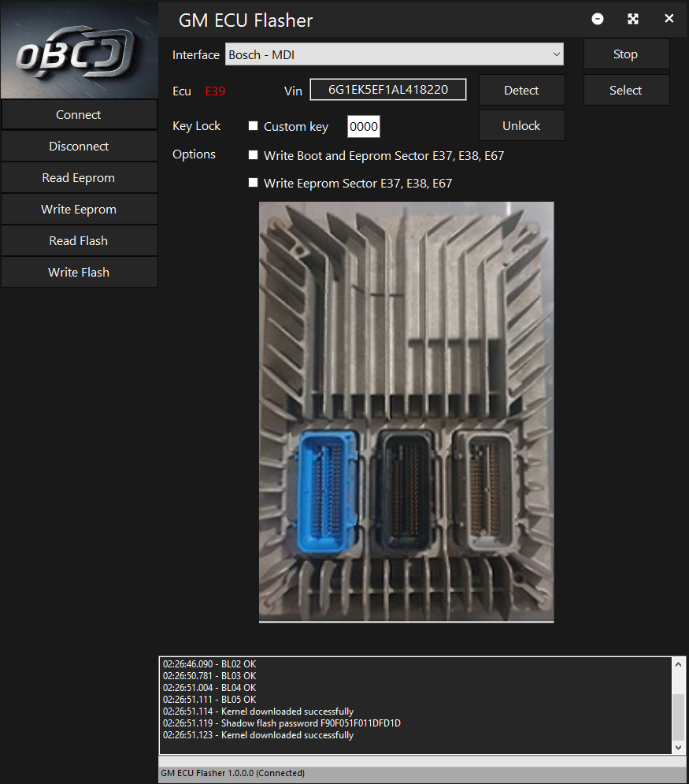The width and height of the screenshot is (689, 784).
Task: Select the BL02 OK log entry
Action: 209,664
